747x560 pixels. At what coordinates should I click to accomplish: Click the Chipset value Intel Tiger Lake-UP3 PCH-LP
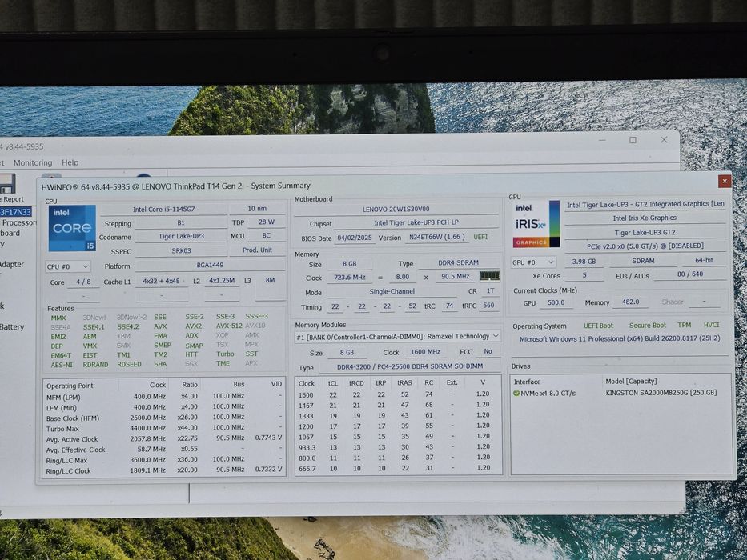tap(416, 223)
